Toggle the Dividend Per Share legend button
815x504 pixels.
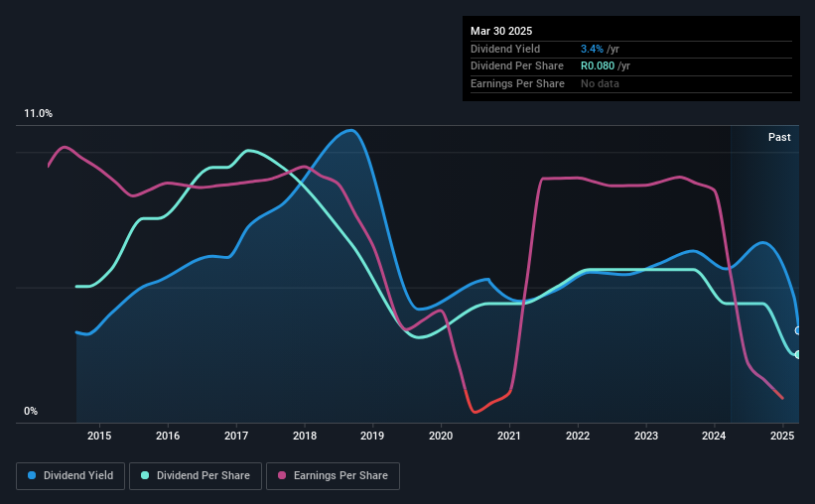point(196,476)
